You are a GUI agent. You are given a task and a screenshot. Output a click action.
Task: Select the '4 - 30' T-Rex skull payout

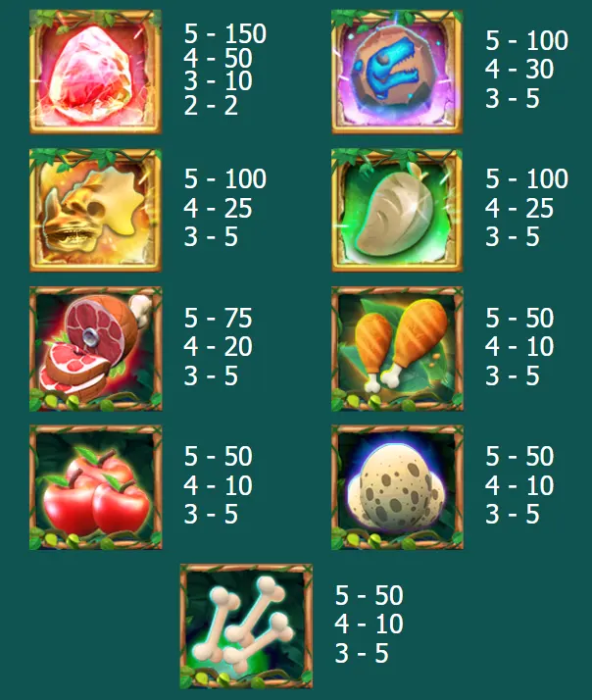519,70
